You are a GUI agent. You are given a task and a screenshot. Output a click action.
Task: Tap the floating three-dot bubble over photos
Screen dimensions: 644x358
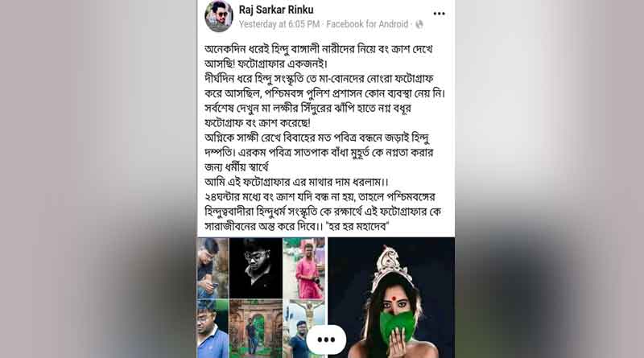pyautogui.click(x=326, y=339)
